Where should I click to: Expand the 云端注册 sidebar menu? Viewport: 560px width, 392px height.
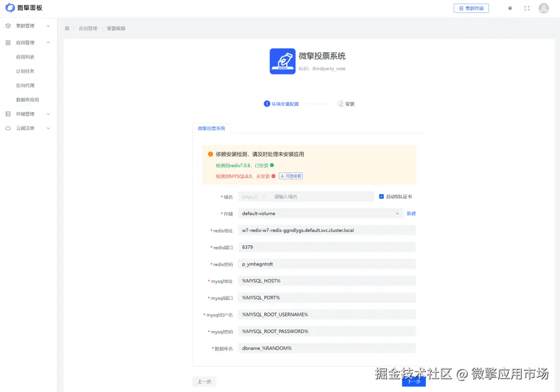28,128
